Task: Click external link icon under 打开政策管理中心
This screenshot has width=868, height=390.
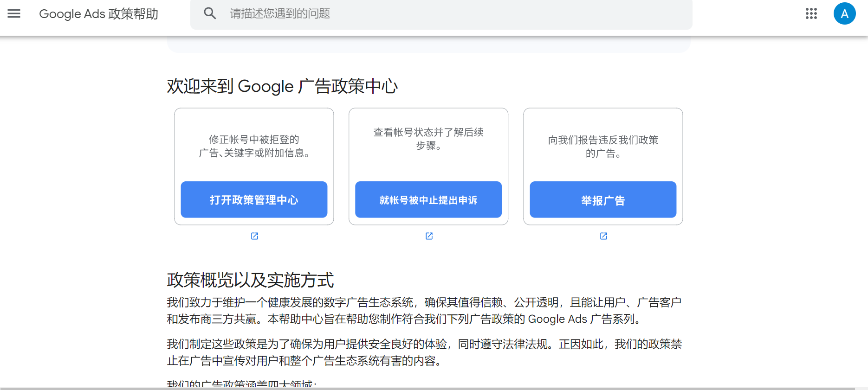Action: (x=254, y=236)
